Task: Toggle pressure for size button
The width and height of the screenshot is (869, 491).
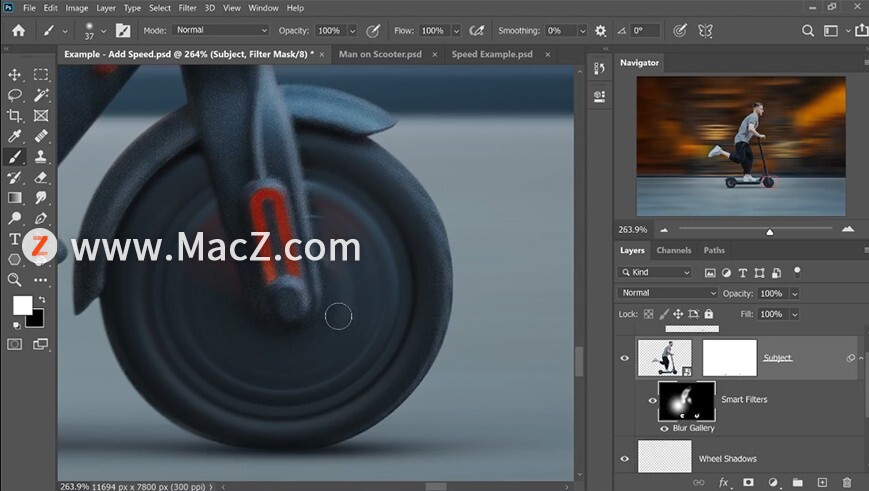Action: point(679,31)
